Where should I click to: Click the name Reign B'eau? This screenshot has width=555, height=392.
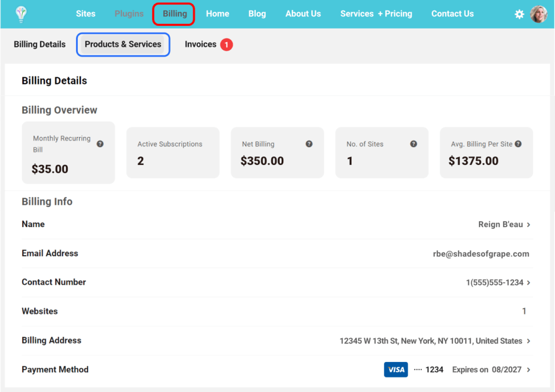501,225
